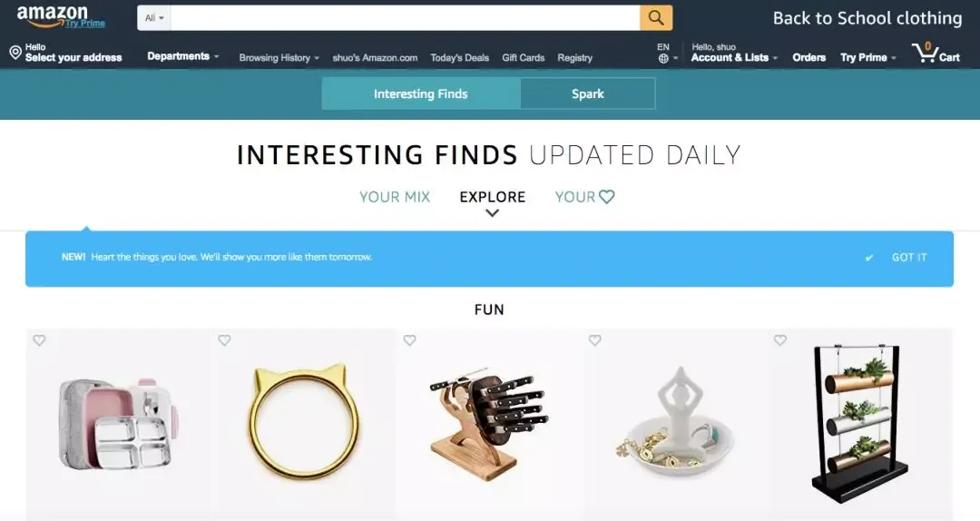
Task: Open the Today's Deals link
Action: [459, 57]
